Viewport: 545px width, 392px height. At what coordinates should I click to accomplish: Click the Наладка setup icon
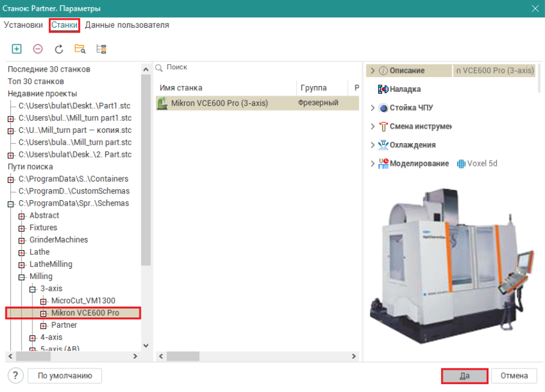[383, 90]
